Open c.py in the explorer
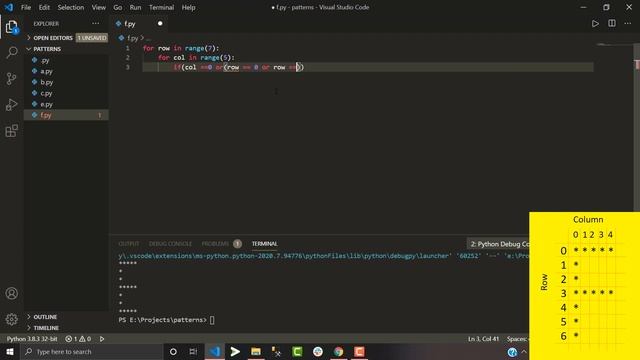Image resolution: width=640 pixels, height=360 pixels. 66,93
